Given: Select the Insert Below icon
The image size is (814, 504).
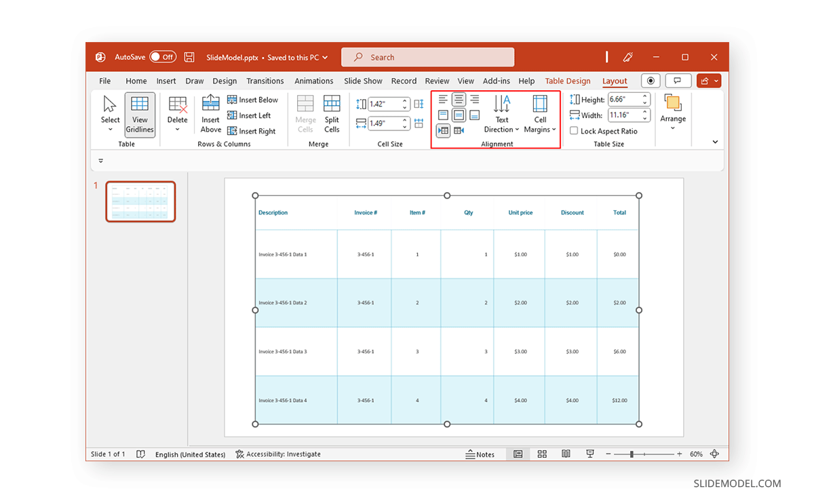Looking at the screenshot, I should [253, 99].
